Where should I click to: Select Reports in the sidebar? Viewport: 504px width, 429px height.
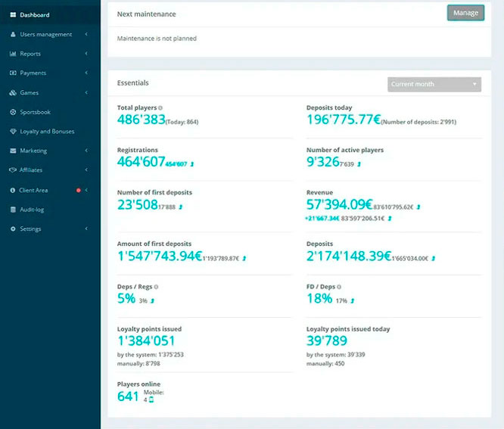pos(50,54)
